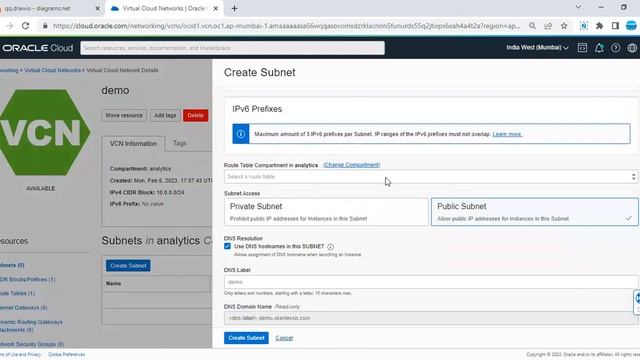
Task: Open the notifications bell icon
Action: [x=599, y=48]
